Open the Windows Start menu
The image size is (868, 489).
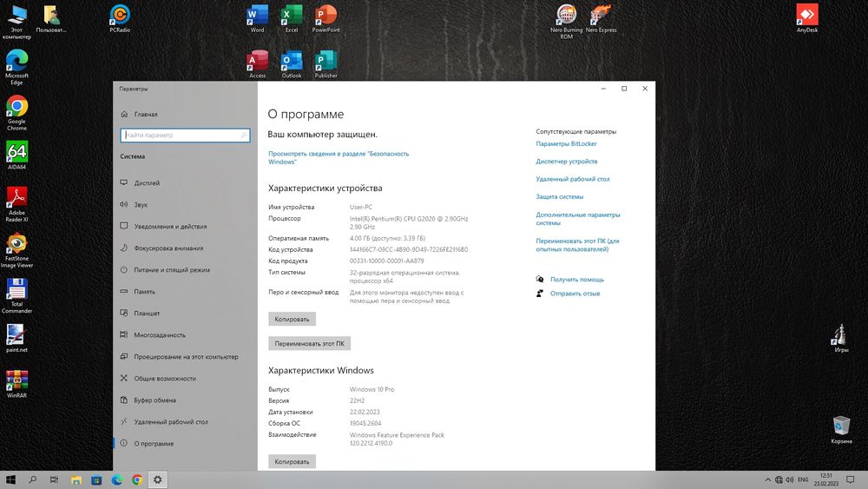(10, 479)
